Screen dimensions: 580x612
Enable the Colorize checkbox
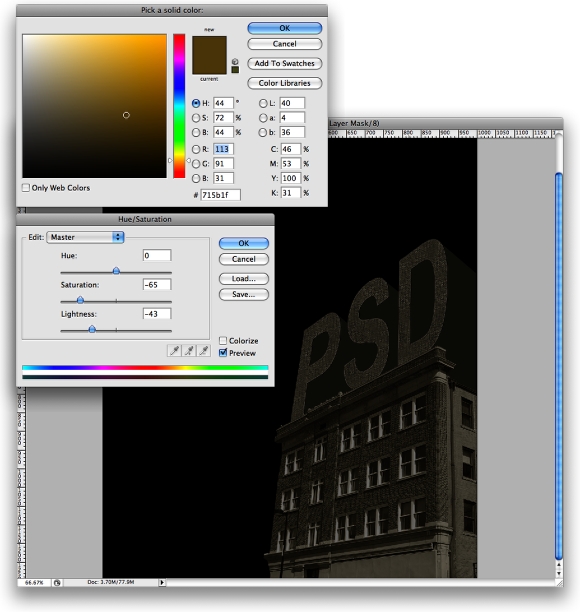[x=223, y=340]
